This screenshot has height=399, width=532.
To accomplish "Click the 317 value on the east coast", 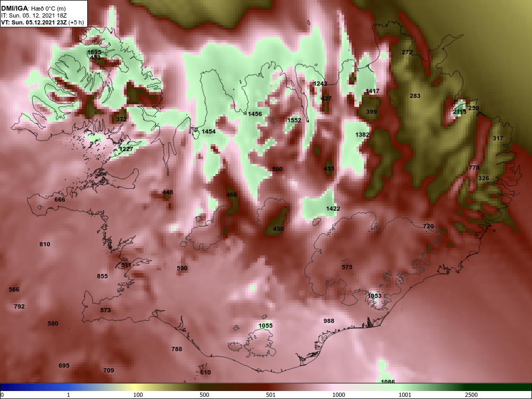I will tap(498, 138).
